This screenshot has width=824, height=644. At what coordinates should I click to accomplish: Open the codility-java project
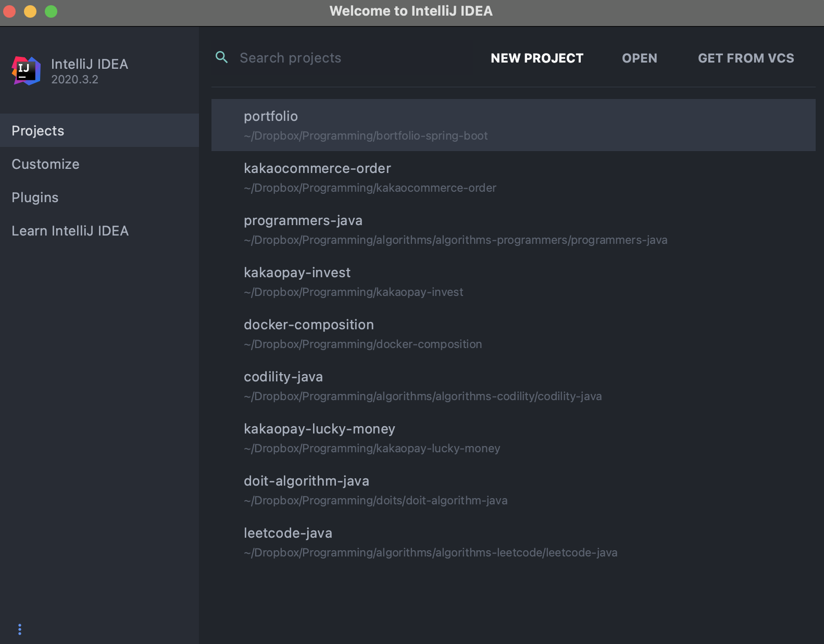pos(514,386)
